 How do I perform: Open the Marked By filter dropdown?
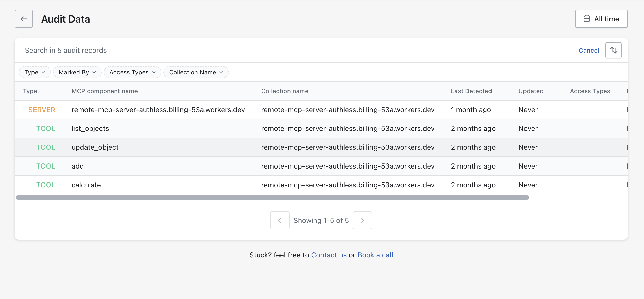[77, 72]
